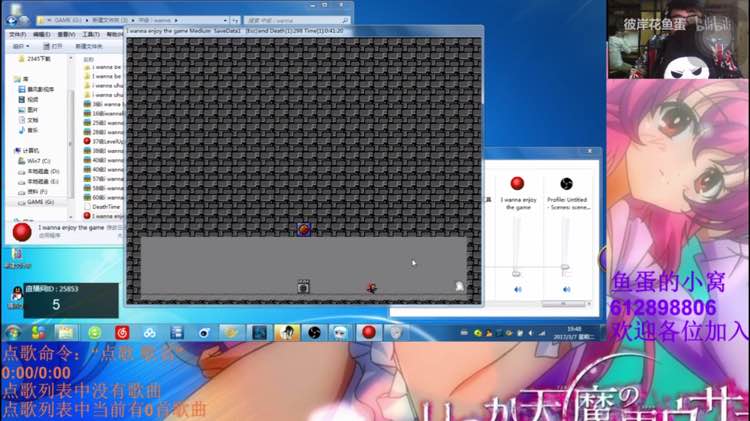The height and width of the screenshot is (421, 750).
Task: Click the grey save block on the game floor
Action: (x=303, y=287)
